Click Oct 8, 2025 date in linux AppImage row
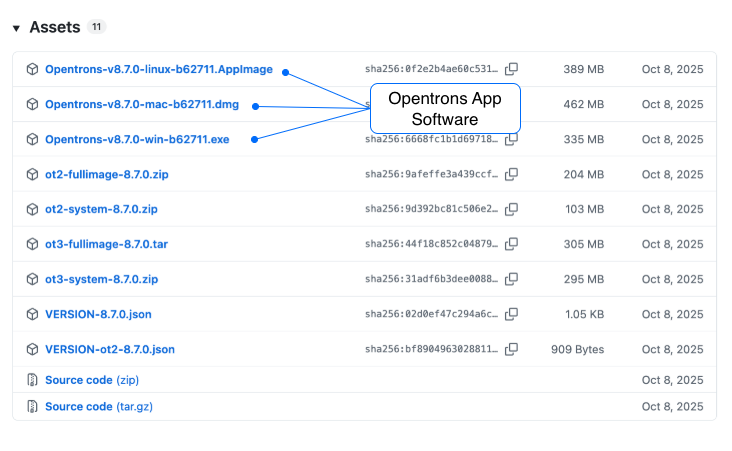Viewport: 732px width, 451px height. tap(672, 69)
